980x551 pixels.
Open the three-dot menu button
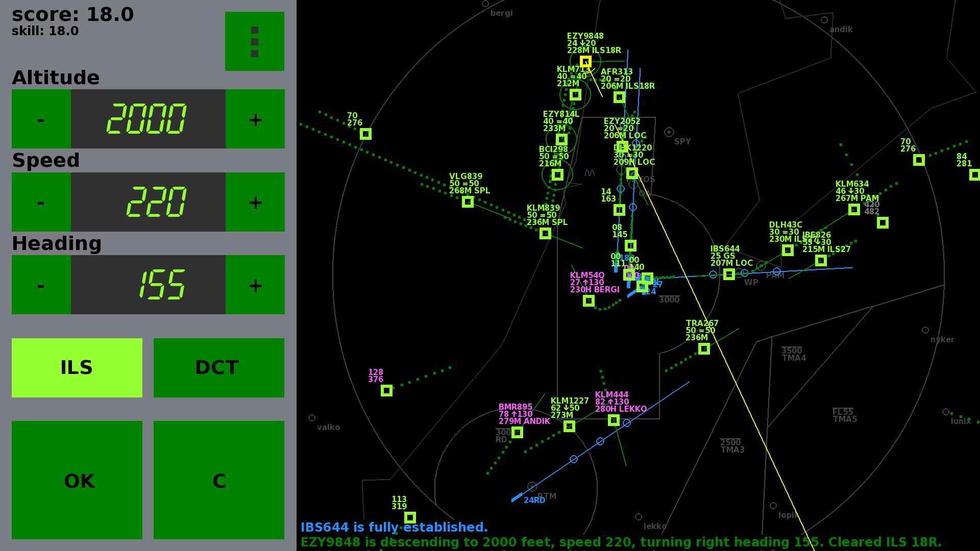[x=254, y=41]
